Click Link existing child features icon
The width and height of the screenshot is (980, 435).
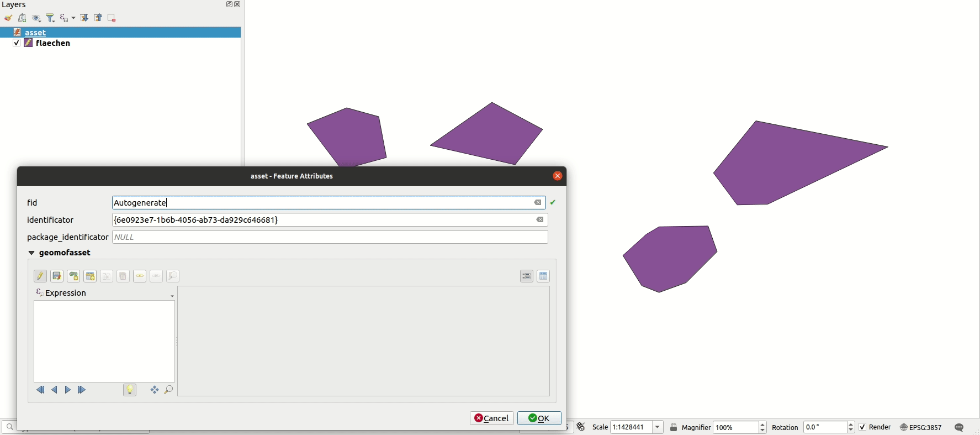(140, 276)
